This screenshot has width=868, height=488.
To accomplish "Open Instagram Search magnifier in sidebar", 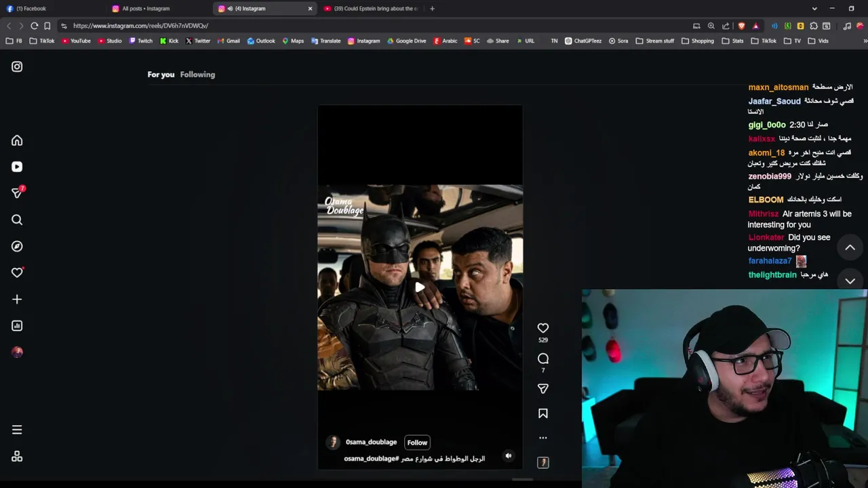I will pyautogui.click(x=17, y=220).
